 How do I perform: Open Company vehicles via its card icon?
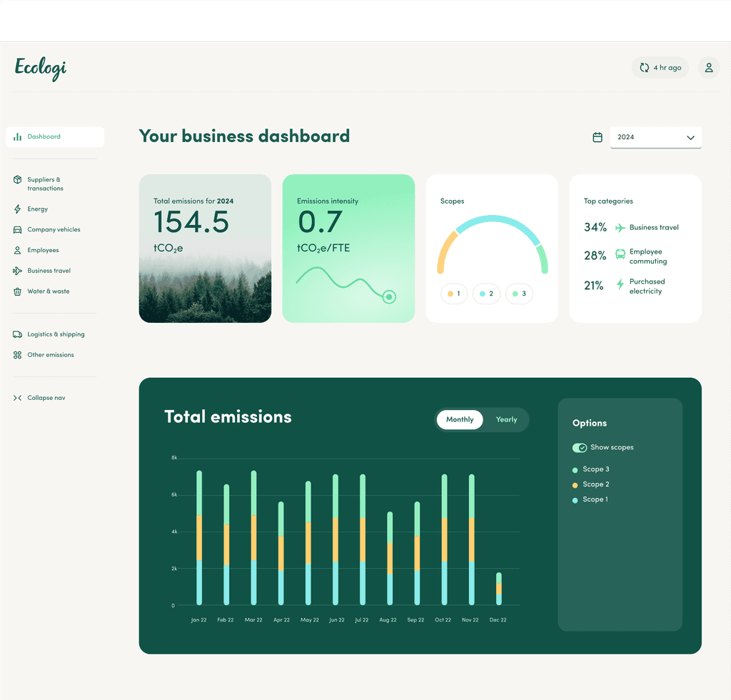(16, 229)
